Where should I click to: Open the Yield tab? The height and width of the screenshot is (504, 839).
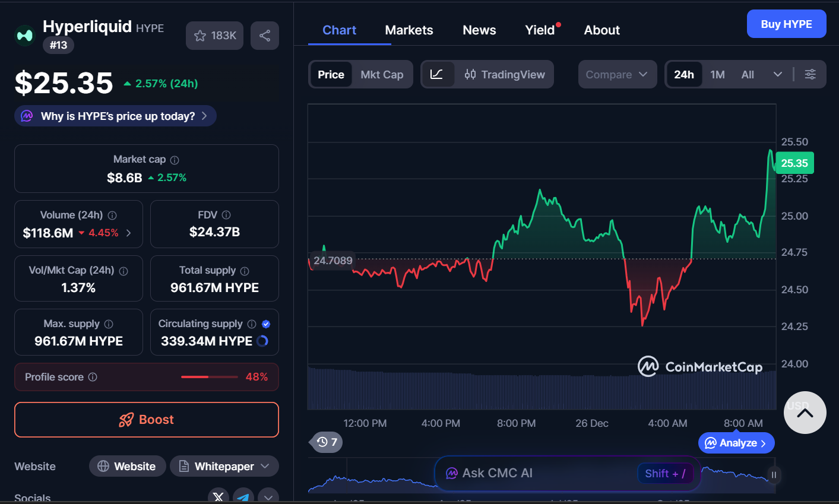(539, 30)
